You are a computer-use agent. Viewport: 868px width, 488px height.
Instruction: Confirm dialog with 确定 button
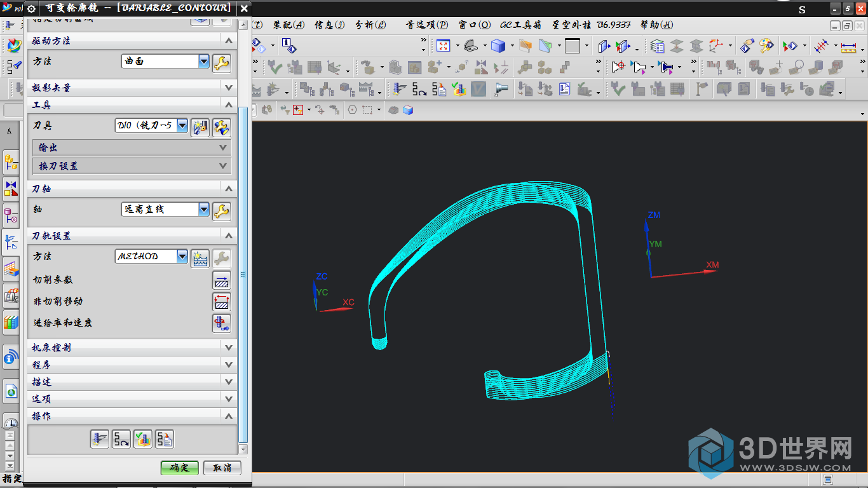pyautogui.click(x=180, y=468)
